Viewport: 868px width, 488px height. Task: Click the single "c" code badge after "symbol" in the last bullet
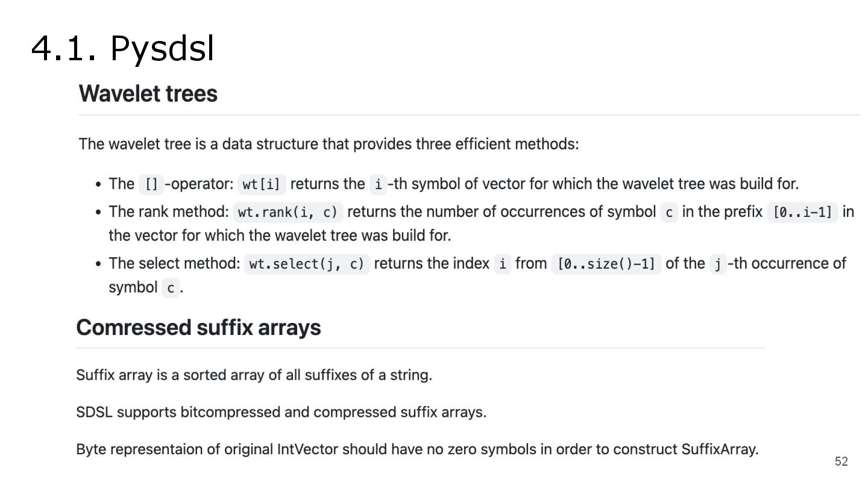(x=171, y=289)
